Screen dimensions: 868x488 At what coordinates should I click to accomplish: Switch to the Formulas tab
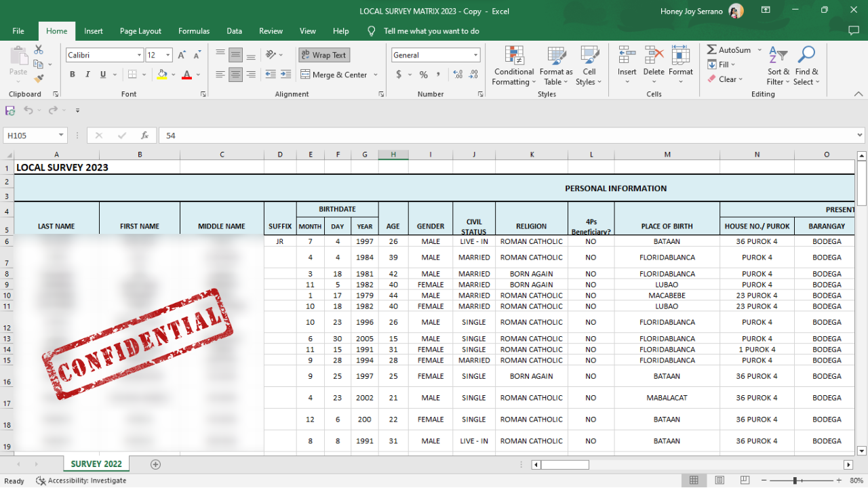pyautogui.click(x=194, y=31)
